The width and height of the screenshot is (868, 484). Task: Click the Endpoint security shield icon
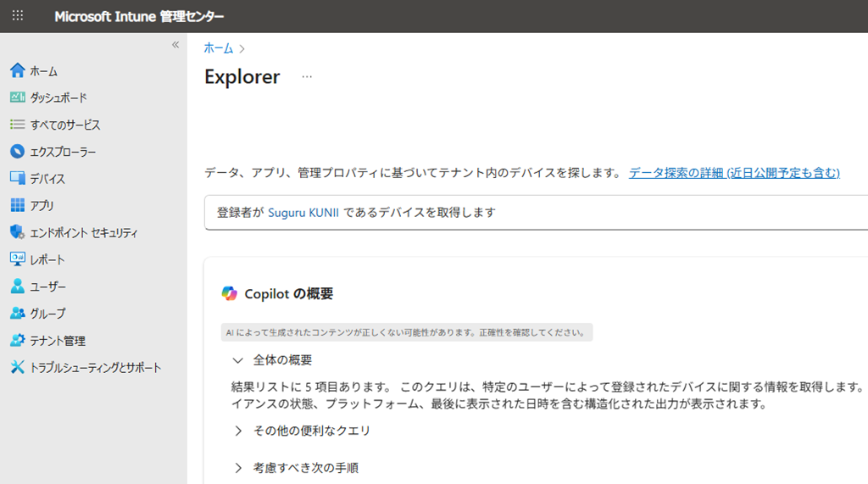click(18, 232)
